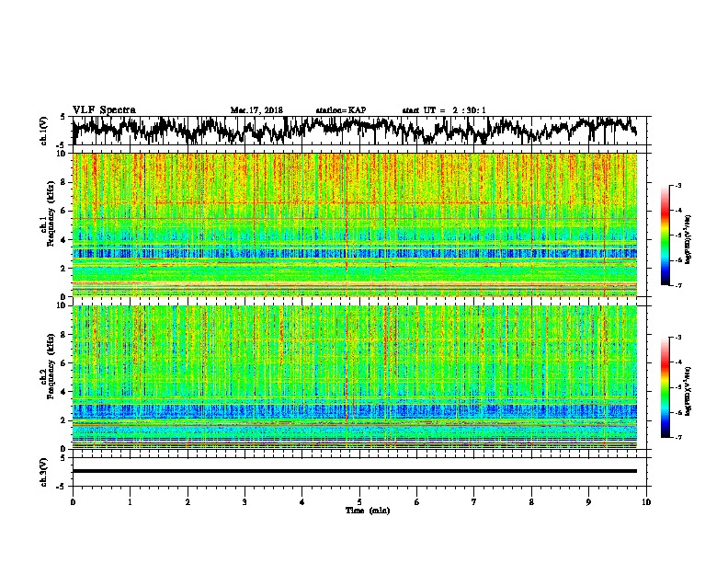Click the ch.1 "Frequency (kHz)" axis label
728x563 pixels.
(x=51, y=214)
